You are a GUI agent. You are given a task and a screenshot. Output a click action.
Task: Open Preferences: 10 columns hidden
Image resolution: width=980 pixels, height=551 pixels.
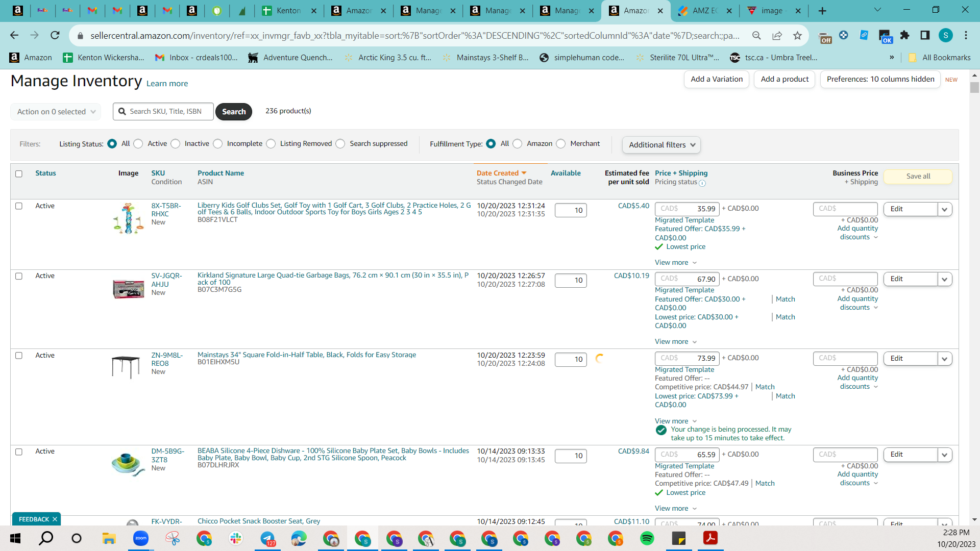[880, 79]
